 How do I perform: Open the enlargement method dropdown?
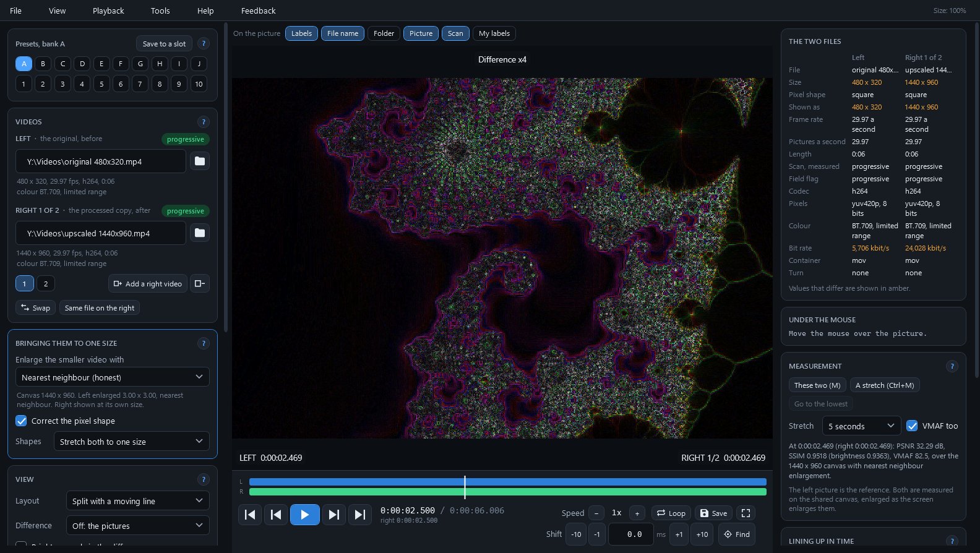click(113, 377)
